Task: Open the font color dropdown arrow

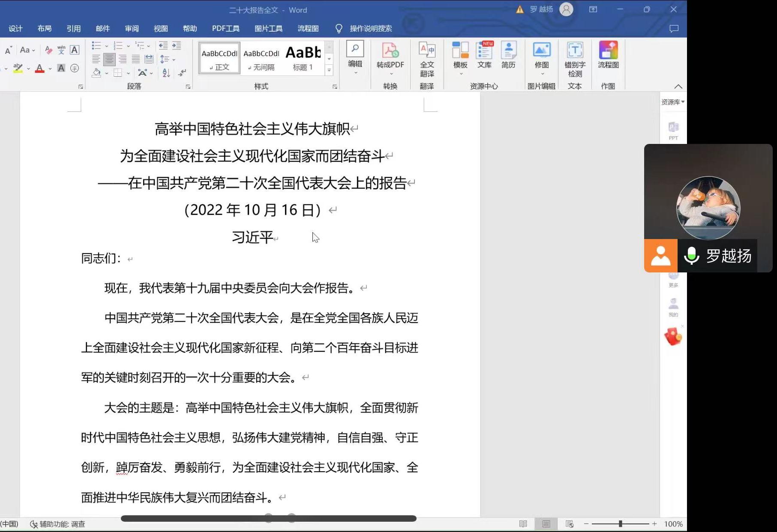Action: (x=50, y=69)
